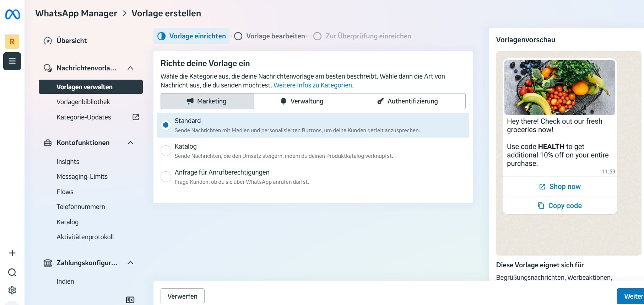Click 'Diese Vorlage eignet sich für' text
This screenshot has width=644, height=305.
click(x=540, y=265)
